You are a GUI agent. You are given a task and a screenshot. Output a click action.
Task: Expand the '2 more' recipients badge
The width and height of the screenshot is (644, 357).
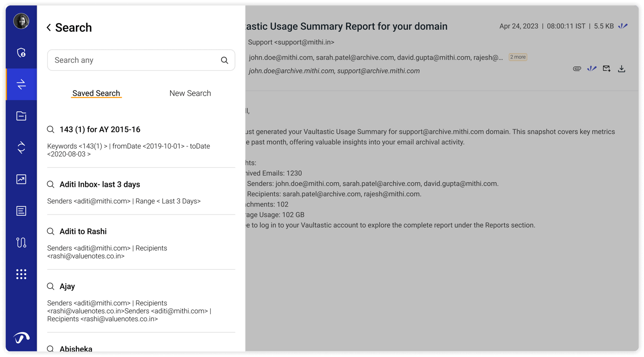click(x=518, y=57)
